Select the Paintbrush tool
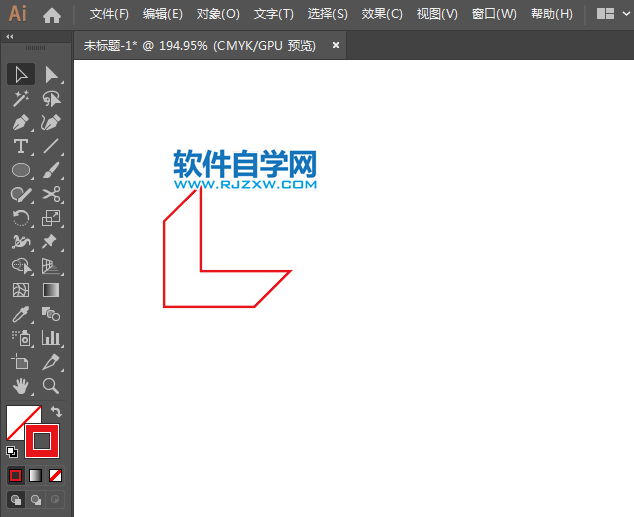 point(51,170)
